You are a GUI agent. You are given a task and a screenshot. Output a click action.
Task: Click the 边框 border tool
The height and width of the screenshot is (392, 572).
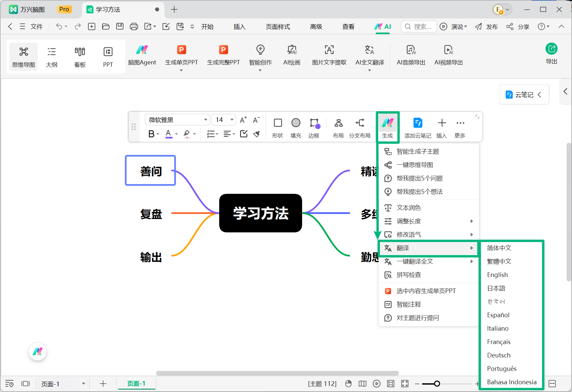(314, 128)
